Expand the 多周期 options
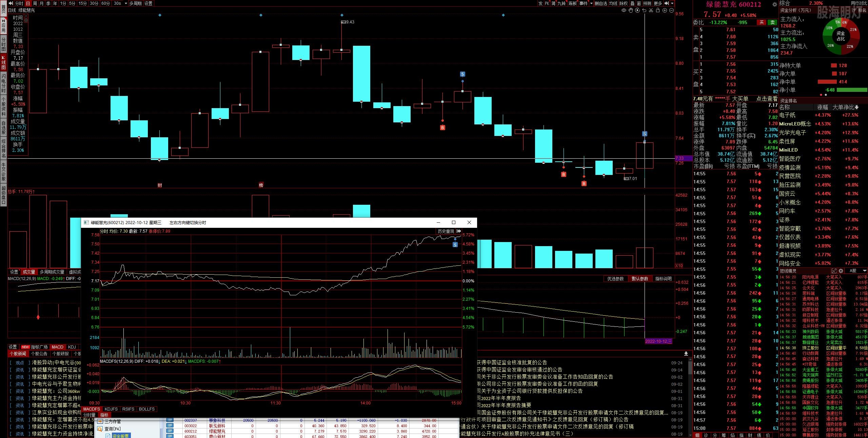Screen dimensions: 868x438 pyautogui.click(x=135, y=3)
